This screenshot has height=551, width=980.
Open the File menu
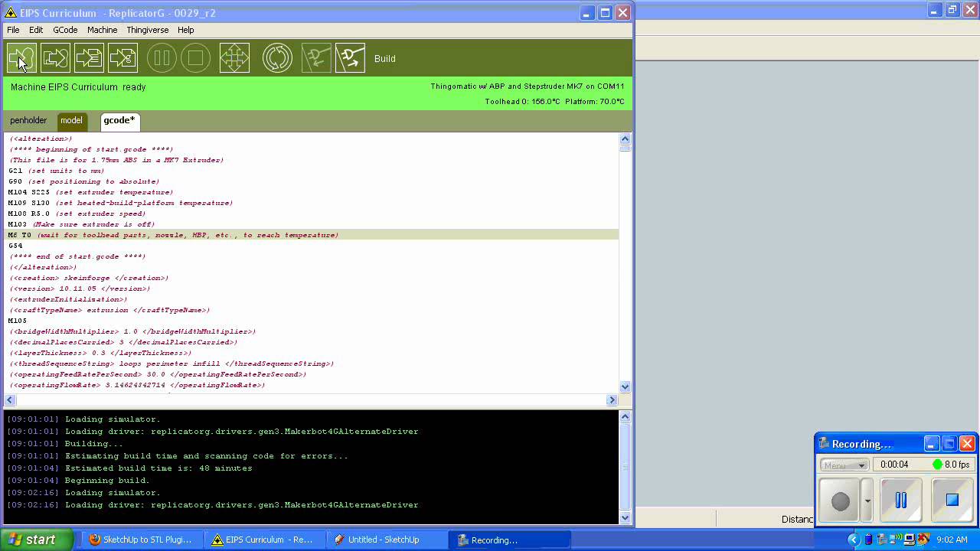(13, 30)
